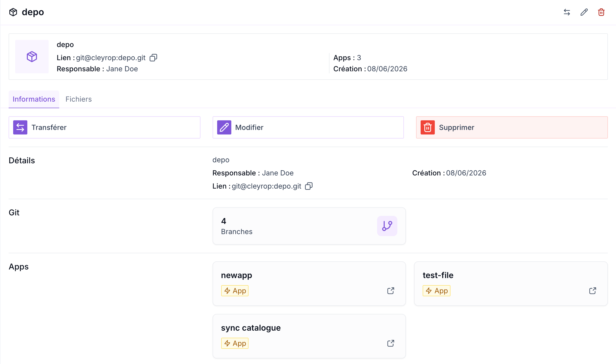Click the git@cleyrop:depo.git text in Détails

click(x=266, y=186)
